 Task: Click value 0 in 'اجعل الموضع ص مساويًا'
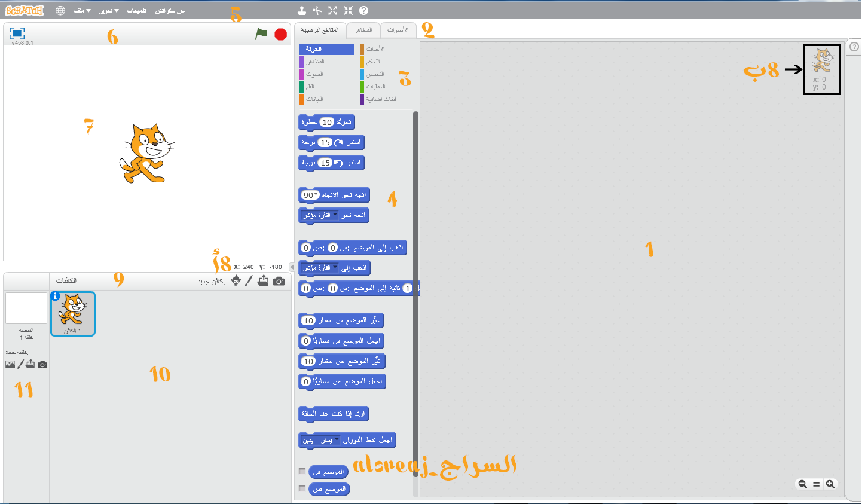point(306,381)
